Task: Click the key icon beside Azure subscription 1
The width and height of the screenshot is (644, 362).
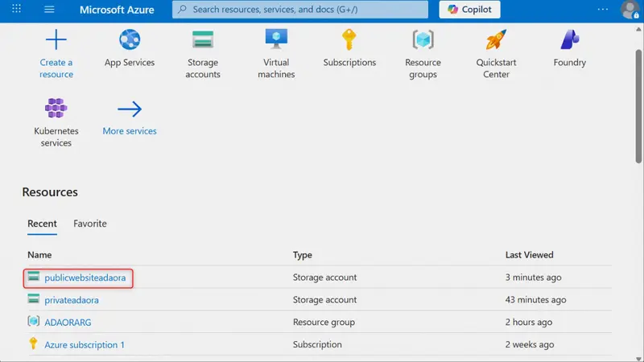Action: [33, 343]
